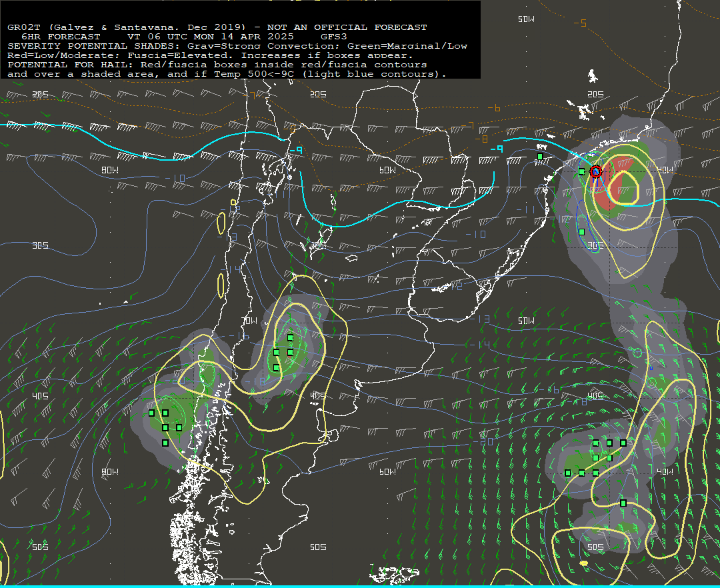Click the cyan '-9' label over northern Chile
This screenshot has width=720, height=588.
coord(296,150)
